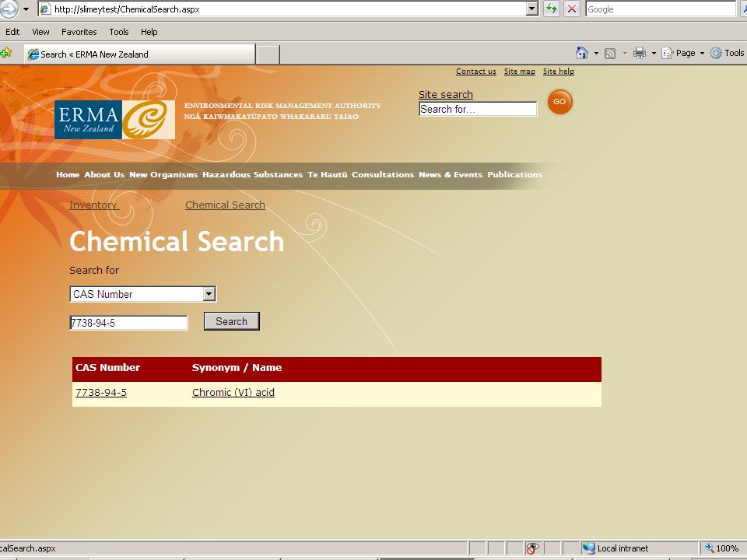This screenshot has width=747, height=560.
Task: Open News & Events navigation item
Action: coord(451,174)
